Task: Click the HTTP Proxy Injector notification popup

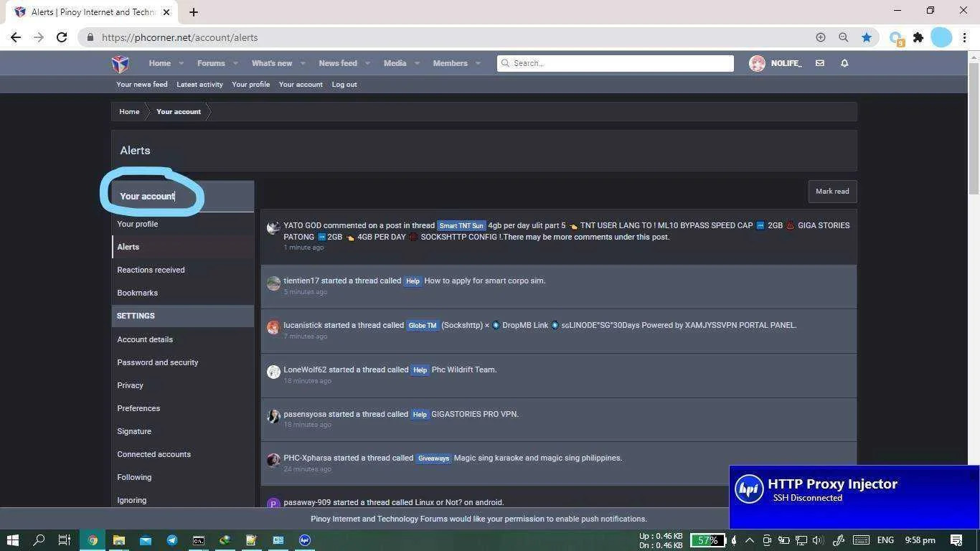Action: (x=854, y=497)
